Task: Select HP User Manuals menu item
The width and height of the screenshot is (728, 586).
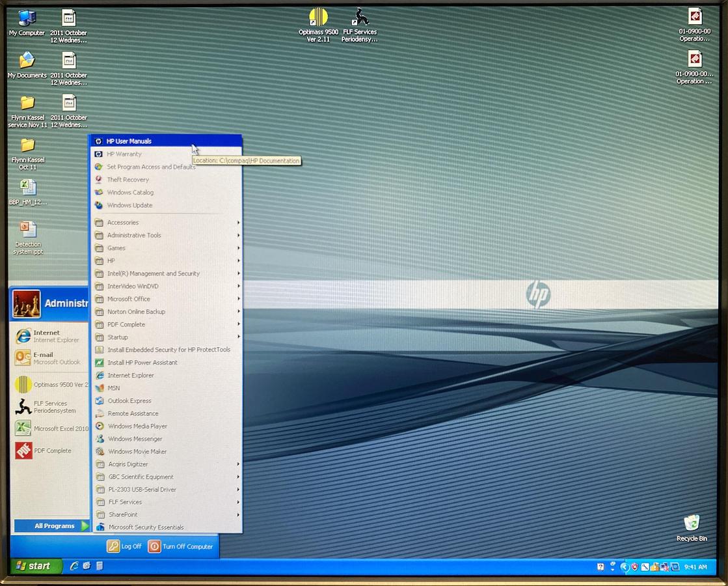Action: (129, 141)
